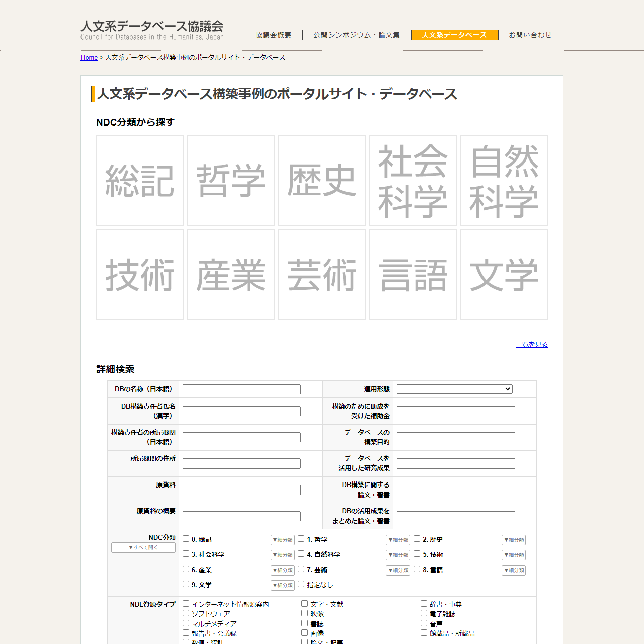The image size is (644, 644).
Task: Check the 3. 社会科学 NDC checkbox
Action: 186,554
